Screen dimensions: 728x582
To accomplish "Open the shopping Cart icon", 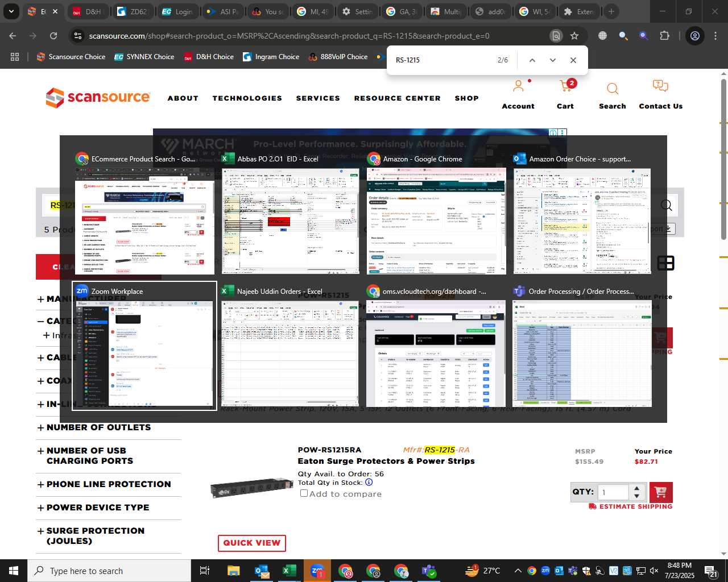I will [x=565, y=86].
